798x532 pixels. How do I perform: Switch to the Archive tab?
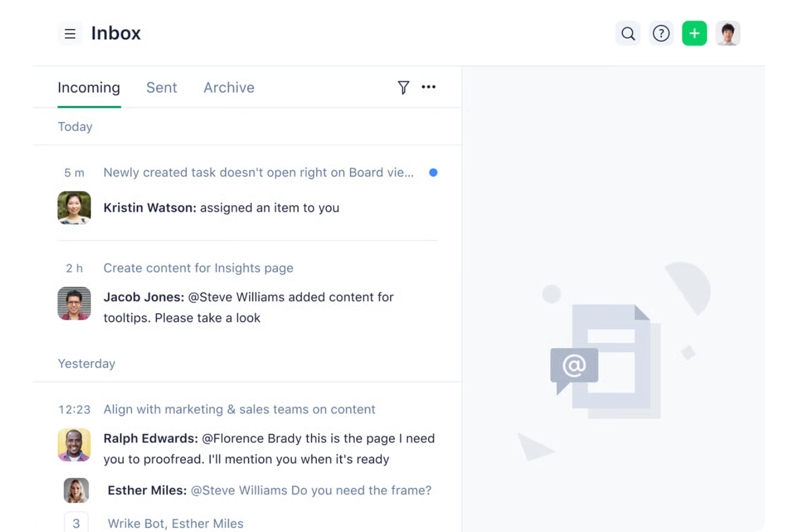[229, 87]
